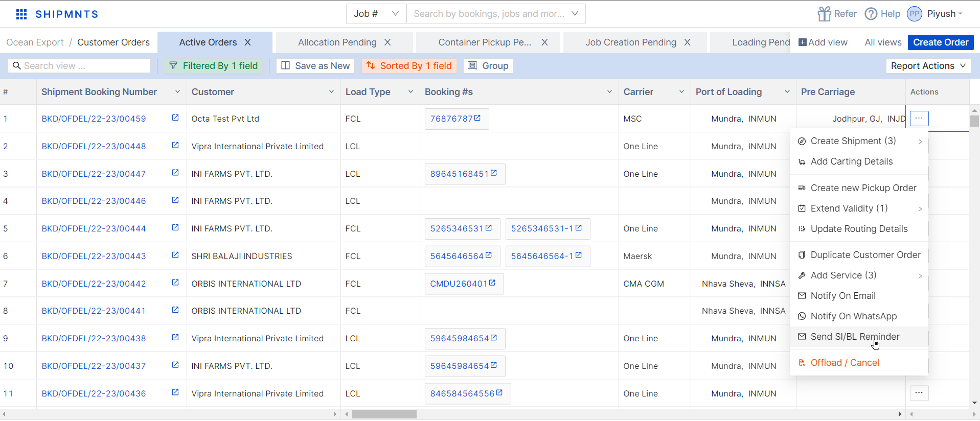
Task: Close the Allocation Pending tab
Action: 388,42
